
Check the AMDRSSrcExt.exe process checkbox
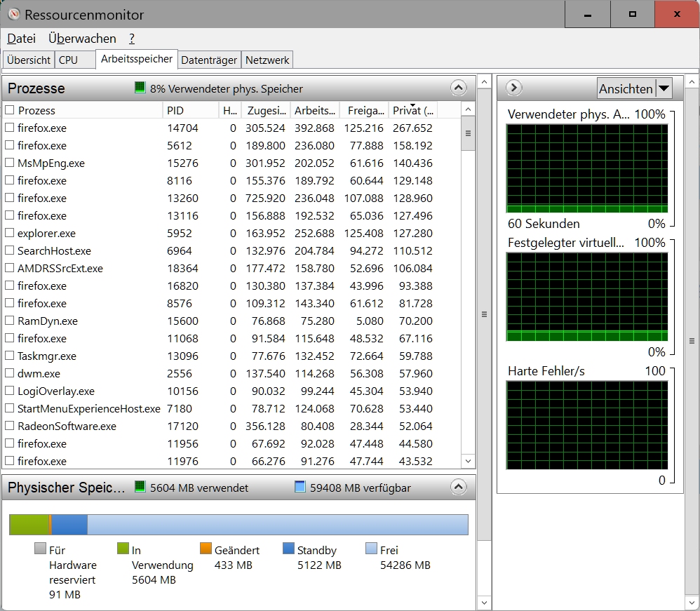coord(10,268)
